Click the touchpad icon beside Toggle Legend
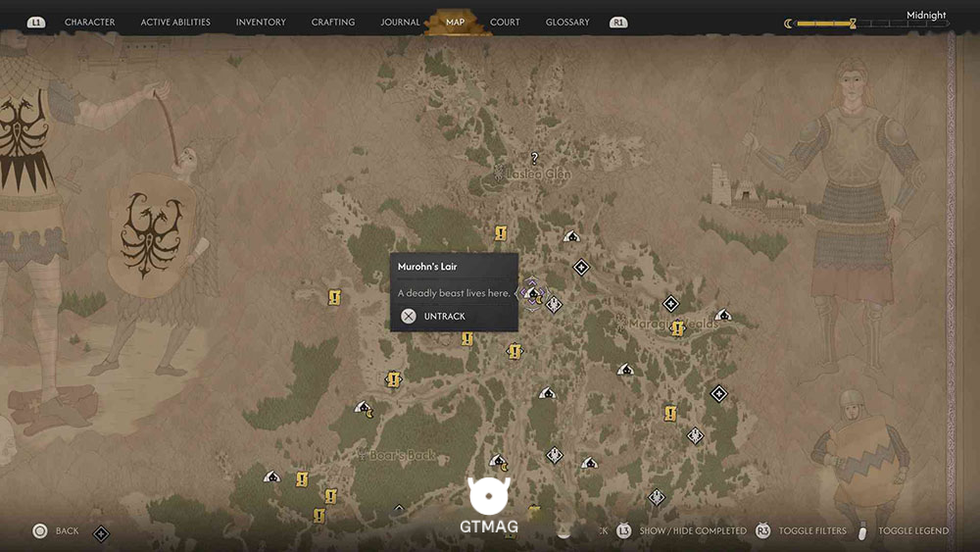This screenshot has width=980, height=552. [863, 530]
